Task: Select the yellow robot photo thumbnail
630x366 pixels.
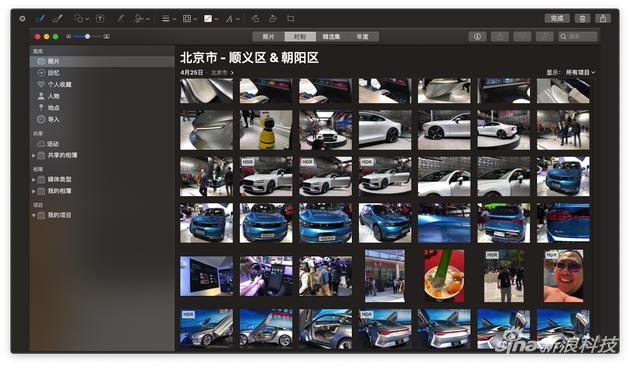Action: pos(266,130)
